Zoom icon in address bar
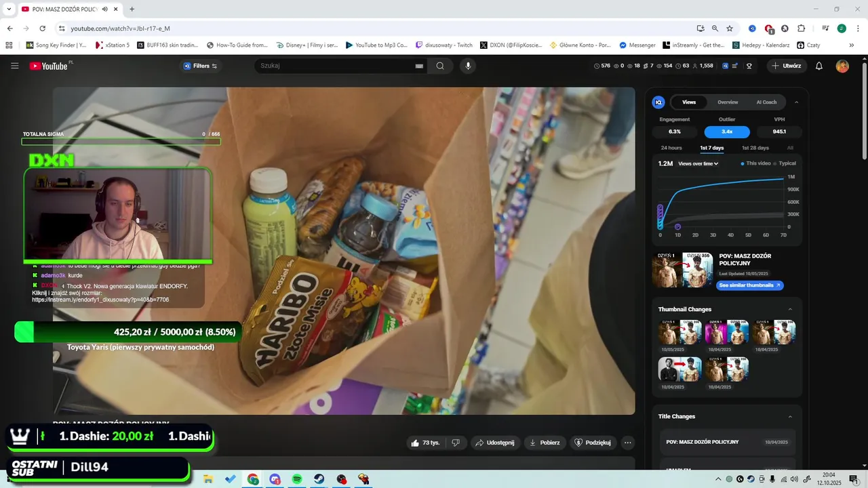 (715, 28)
